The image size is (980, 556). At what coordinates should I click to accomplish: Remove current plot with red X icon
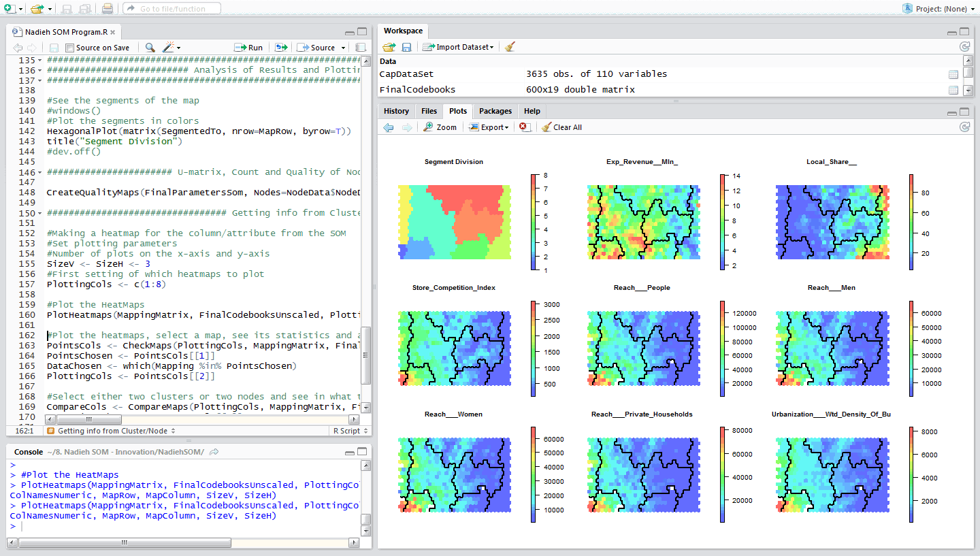click(524, 127)
